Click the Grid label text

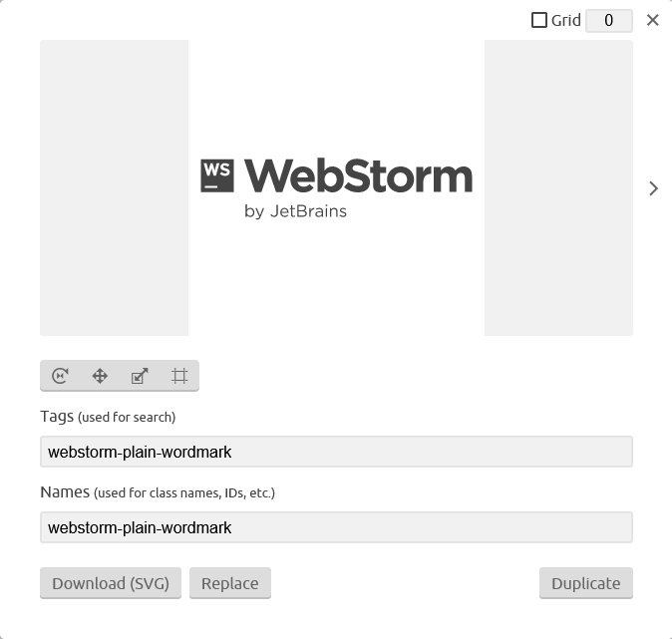pos(565,20)
